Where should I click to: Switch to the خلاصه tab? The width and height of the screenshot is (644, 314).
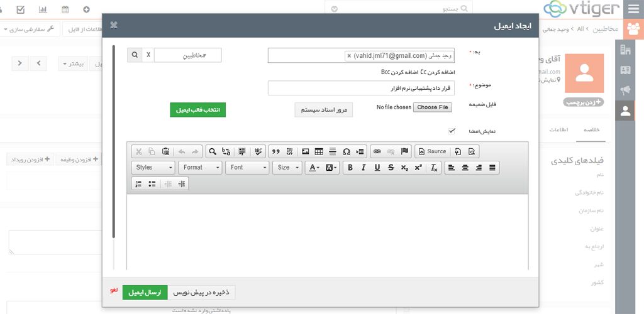(x=592, y=129)
